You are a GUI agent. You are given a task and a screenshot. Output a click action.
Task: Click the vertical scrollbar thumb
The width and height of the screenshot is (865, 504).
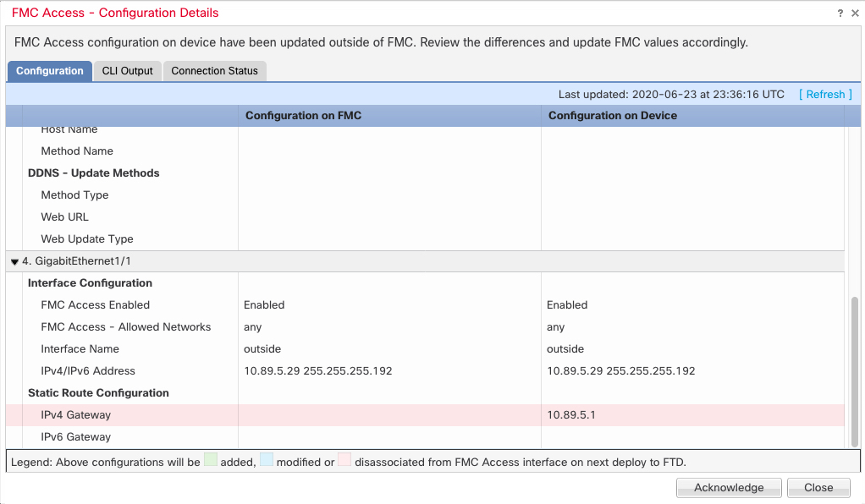854,370
